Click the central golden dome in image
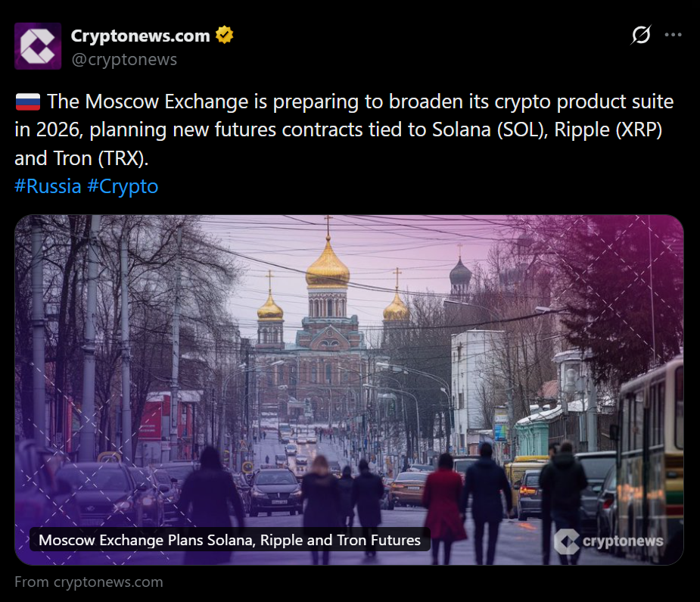The width and height of the screenshot is (700, 602). [x=328, y=267]
